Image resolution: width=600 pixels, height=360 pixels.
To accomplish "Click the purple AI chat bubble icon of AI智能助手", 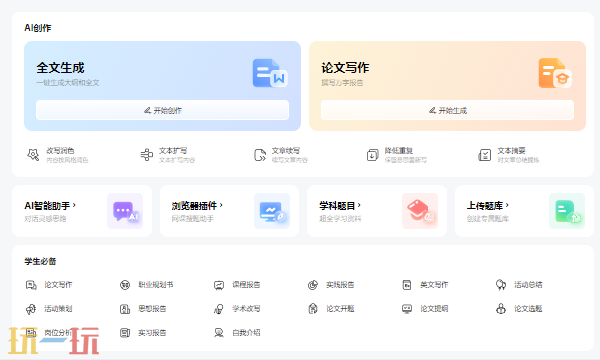I will [125, 211].
